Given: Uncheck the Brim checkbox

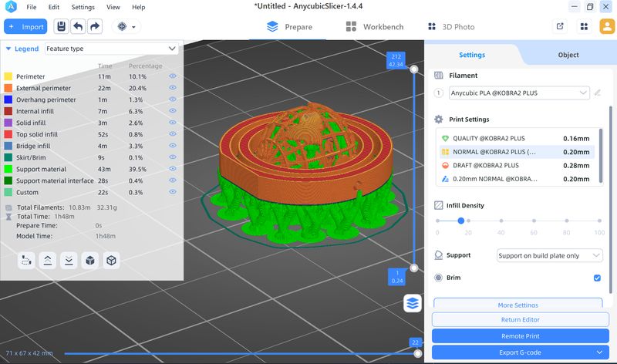Looking at the screenshot, I should pyautogui.click(x=597, y=278).
